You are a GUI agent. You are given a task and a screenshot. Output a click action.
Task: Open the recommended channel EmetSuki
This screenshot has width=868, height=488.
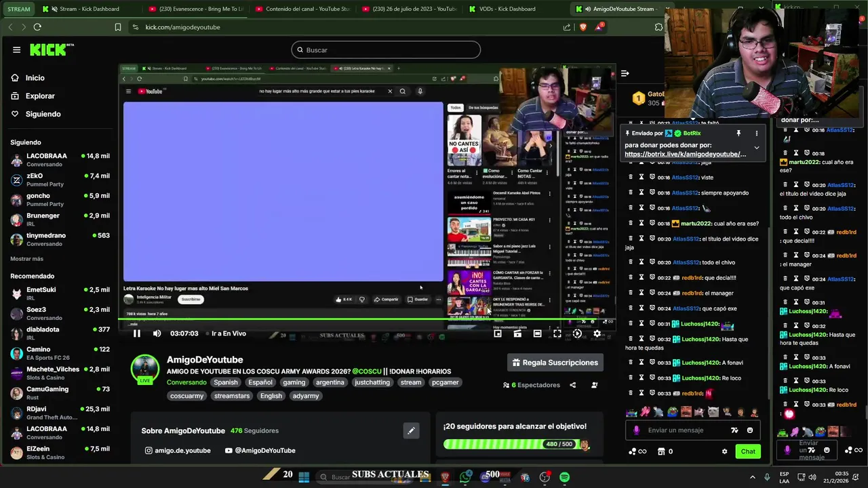(60, 293)
